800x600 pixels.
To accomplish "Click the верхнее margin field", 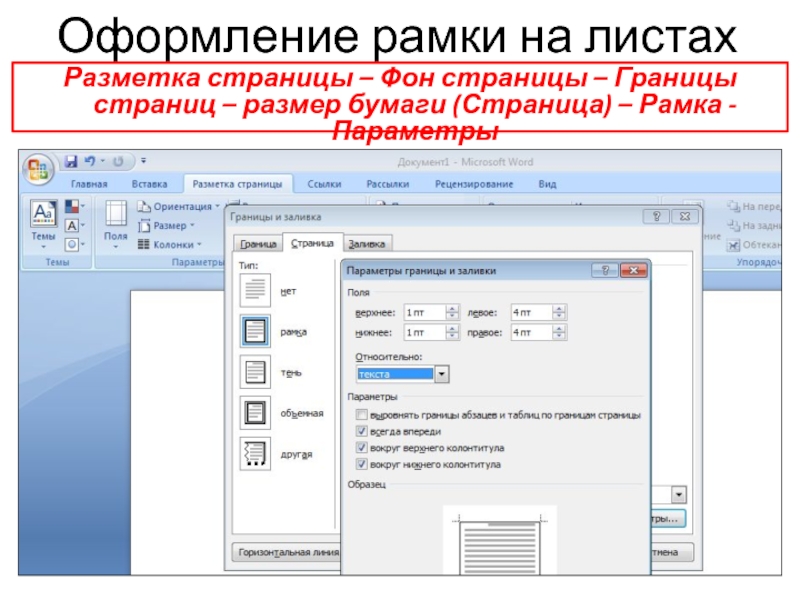I will click(426, 312).
